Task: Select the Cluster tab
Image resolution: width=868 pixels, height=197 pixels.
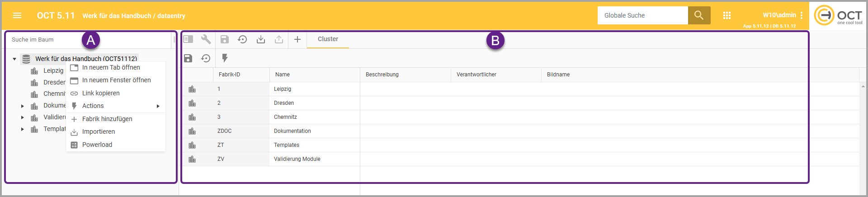Action: pyautogui.click(x=328, y=39)
